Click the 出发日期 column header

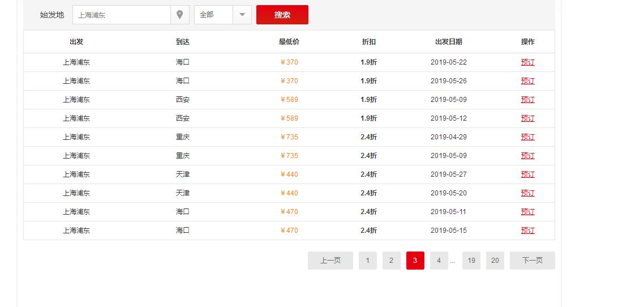pyautogui.click(x=449, y=42)
